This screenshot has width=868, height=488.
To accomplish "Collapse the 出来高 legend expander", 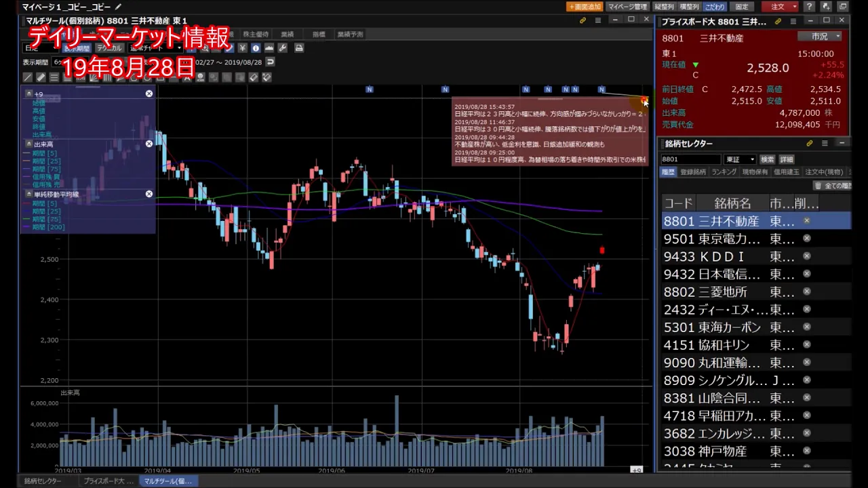I will (28, 144).
